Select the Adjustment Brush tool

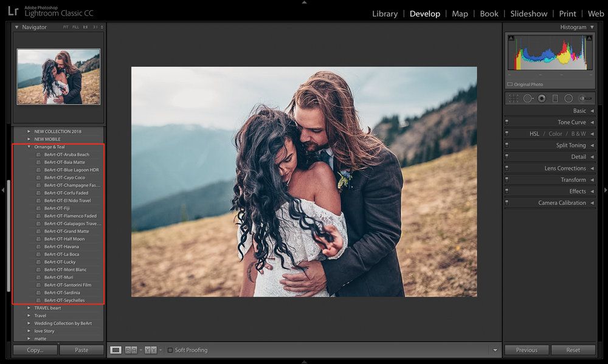tap(585, 98)
